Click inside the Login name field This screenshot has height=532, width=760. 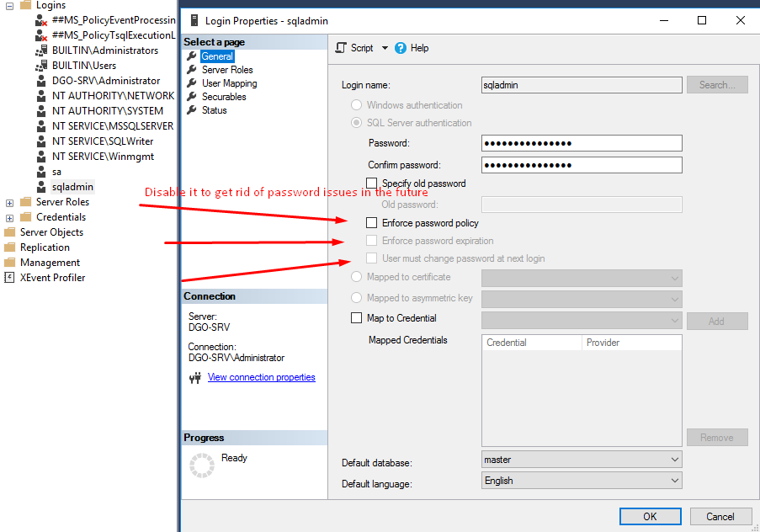(x=581, y=84)
